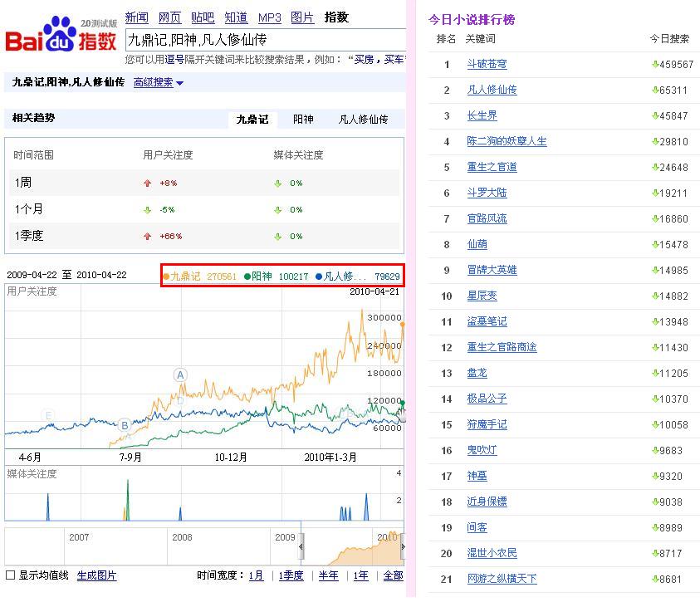Open the 贴吧 navigation link
The image size is (700, 602).
pyautogui.click(x=203, y=17)
